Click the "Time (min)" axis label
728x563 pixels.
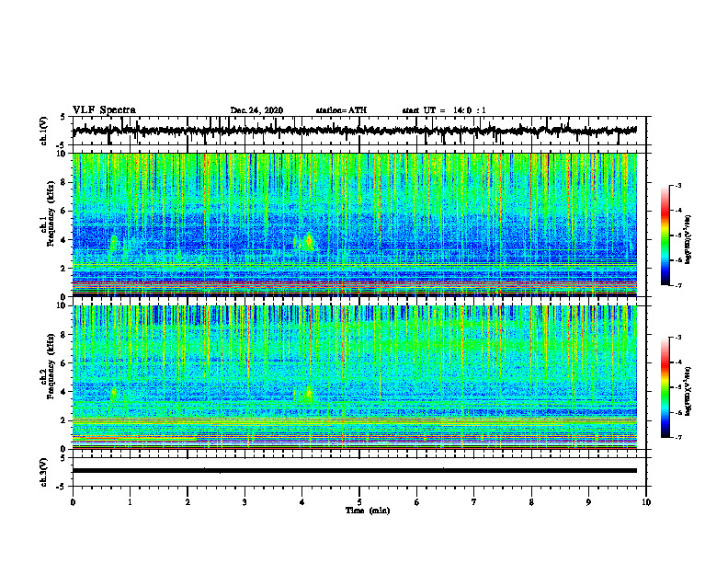(368, 511)
